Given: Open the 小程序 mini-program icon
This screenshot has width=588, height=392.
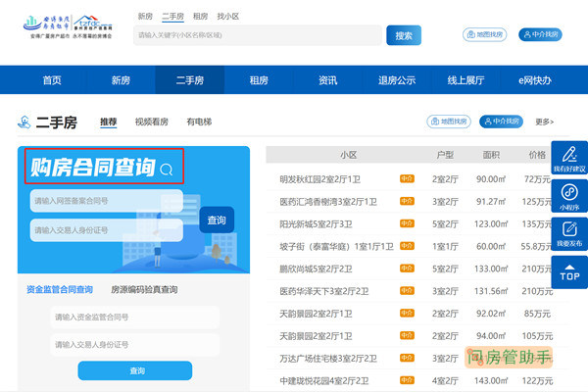Looking at the screenshot, I should pos(569,196).
